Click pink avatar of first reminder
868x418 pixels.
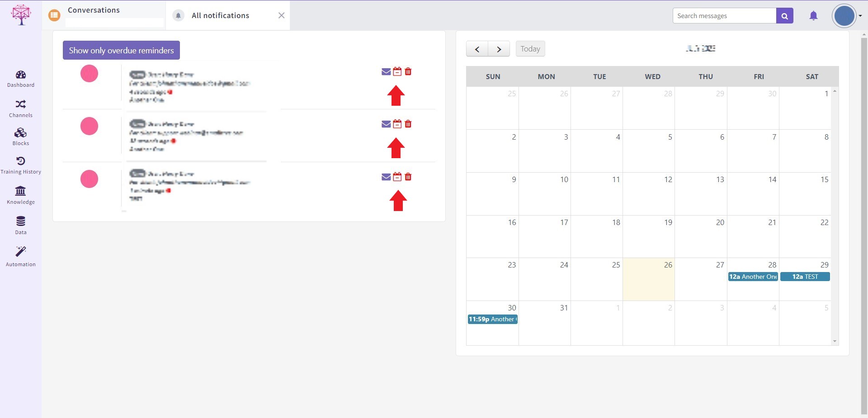pos(89,73)
